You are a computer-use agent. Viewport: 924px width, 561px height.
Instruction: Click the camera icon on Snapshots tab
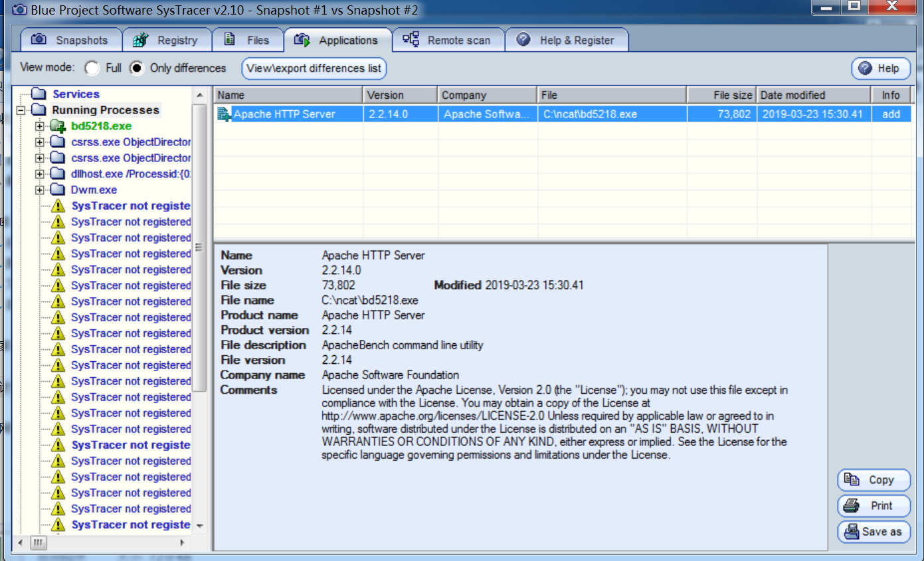click(39, 40)
